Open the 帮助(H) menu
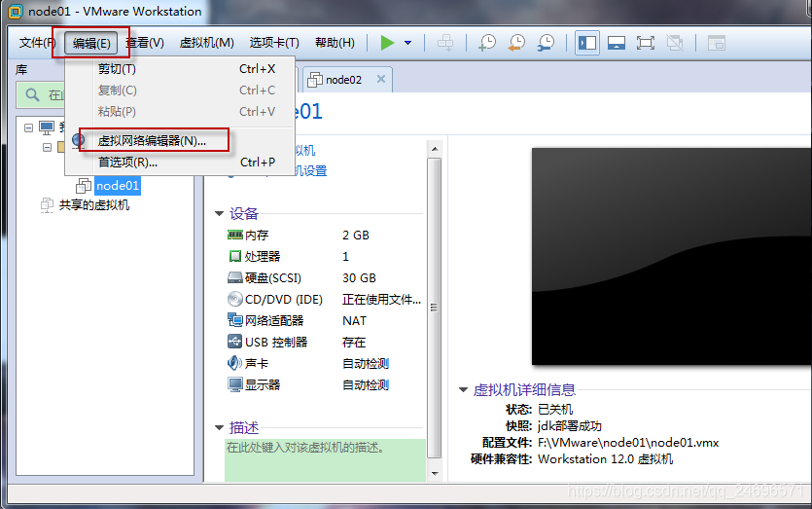Image resolution: width=812 pixels, height=509 pixels. click(335, 43)
